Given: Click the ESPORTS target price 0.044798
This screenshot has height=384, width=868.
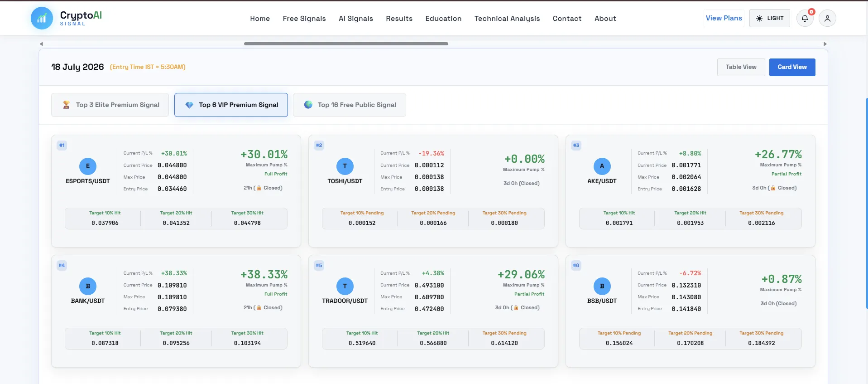Looking at the screenshot, I should pyautogui.click(x=247, y=223).
